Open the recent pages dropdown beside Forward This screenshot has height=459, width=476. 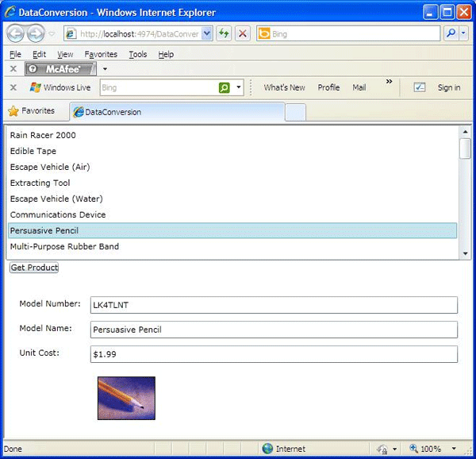click(52, 33)
